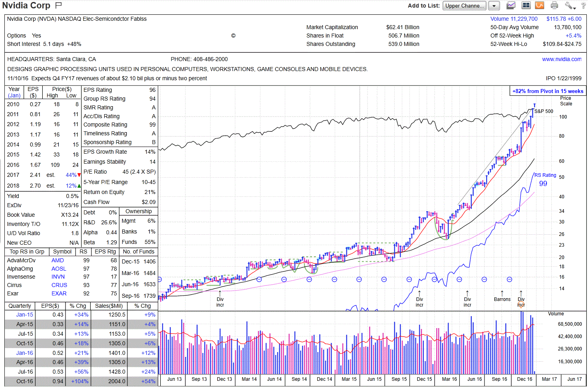Click the Jun 13 timeline label
588x388 pixels.
pyautogui.click(x=174, y=379)
